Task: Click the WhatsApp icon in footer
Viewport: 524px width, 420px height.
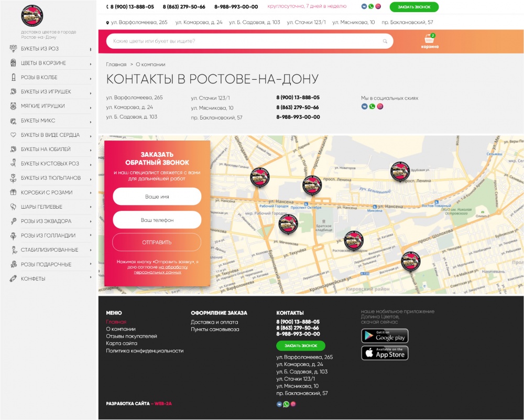Action: point(286,404)
